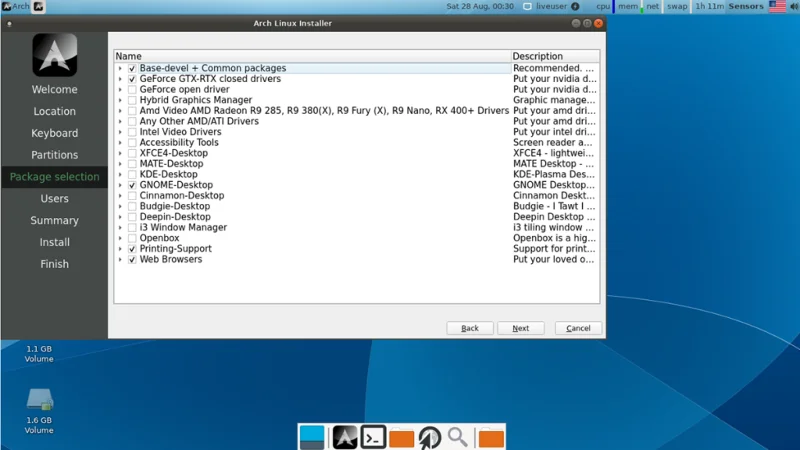This screenshot has height=450, width=800.
Task: Select the Finish step in sidebar
Action: pyautogui.click(x=55, y=264)
